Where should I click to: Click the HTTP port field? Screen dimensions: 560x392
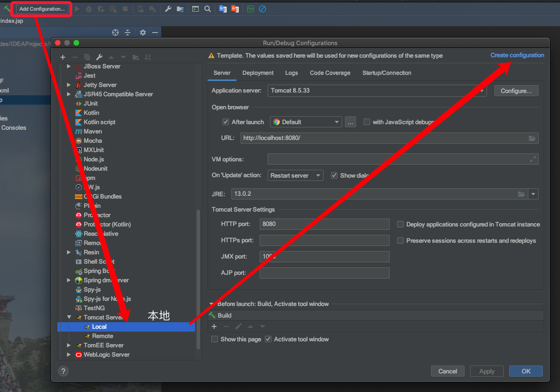[324, 224]
